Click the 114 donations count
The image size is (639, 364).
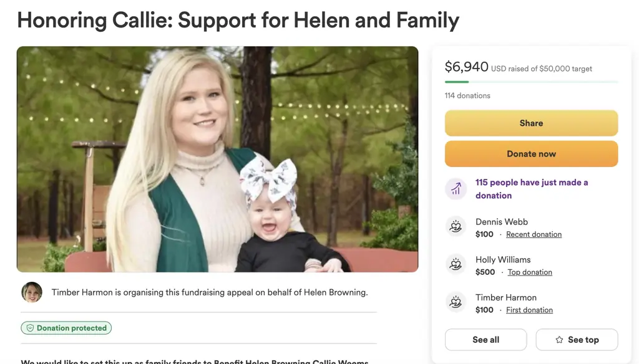click(x=467, y=95)
